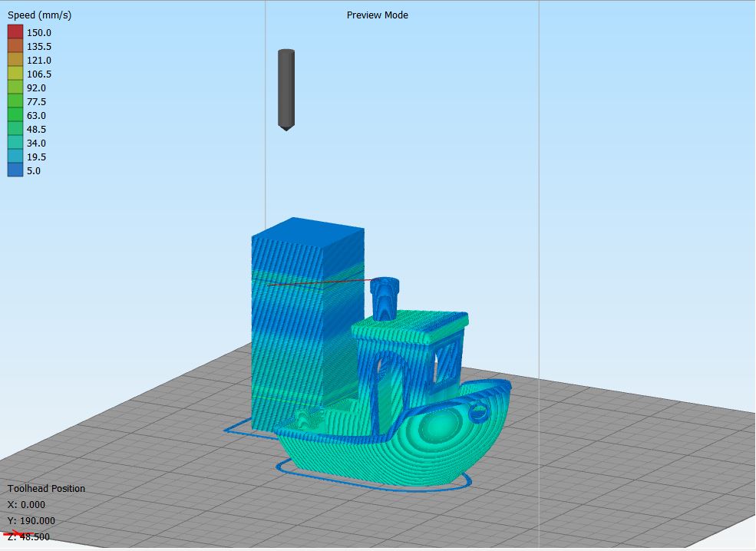Click the Benchy boat smokestack
This screenshot has width=756, height=551.
(385, 298)
